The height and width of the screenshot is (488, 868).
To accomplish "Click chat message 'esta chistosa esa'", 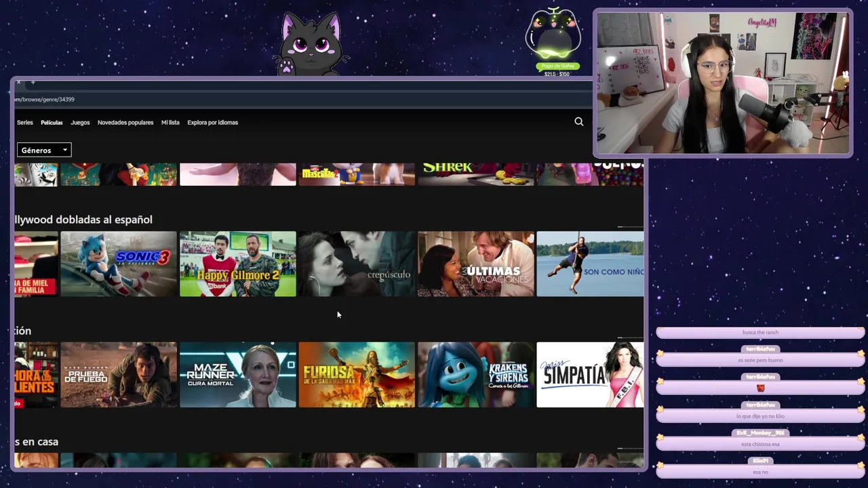I will 760,444.
